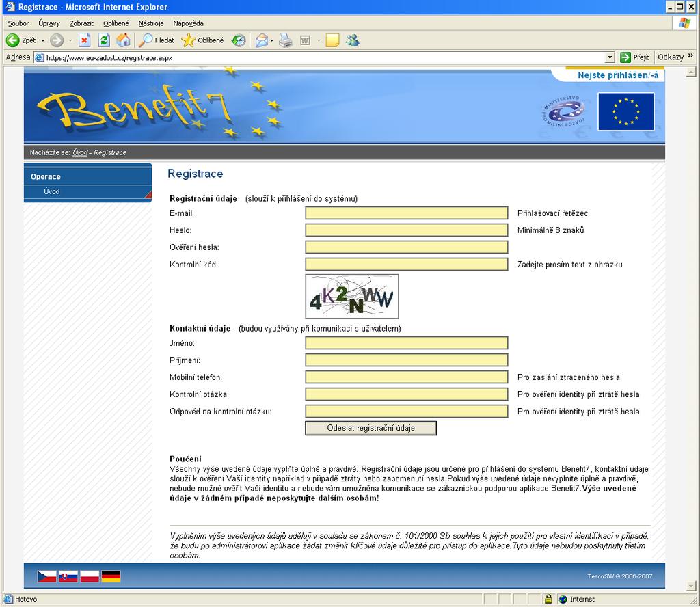
Task: Open the Zobrazit menu
Action: (x=82, y=23)
